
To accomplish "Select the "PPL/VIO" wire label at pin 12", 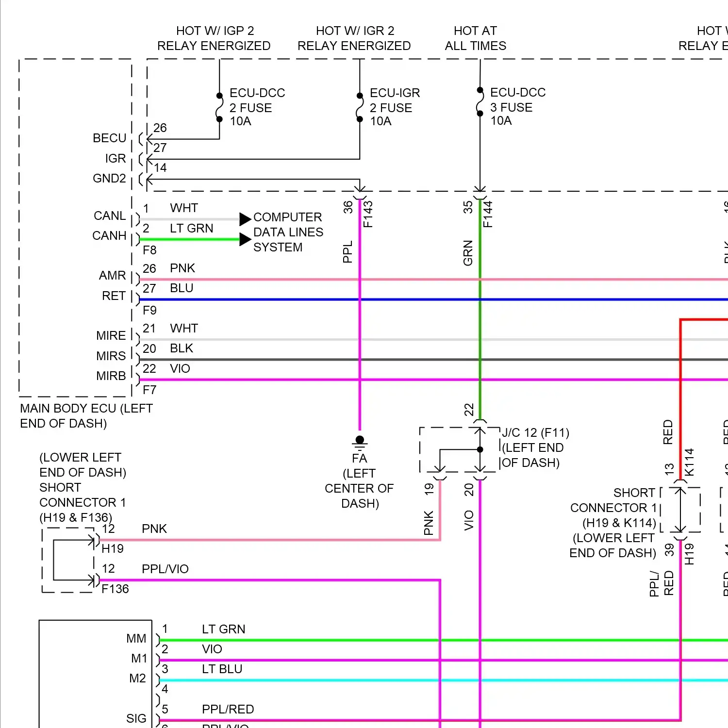I will click(x=165, y=569).
